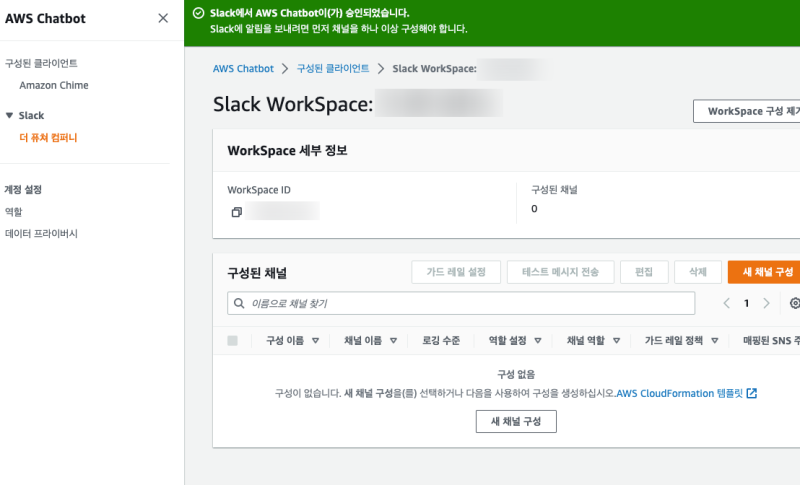
Task: Open table settings gear icon
Action: pos(794,303)
